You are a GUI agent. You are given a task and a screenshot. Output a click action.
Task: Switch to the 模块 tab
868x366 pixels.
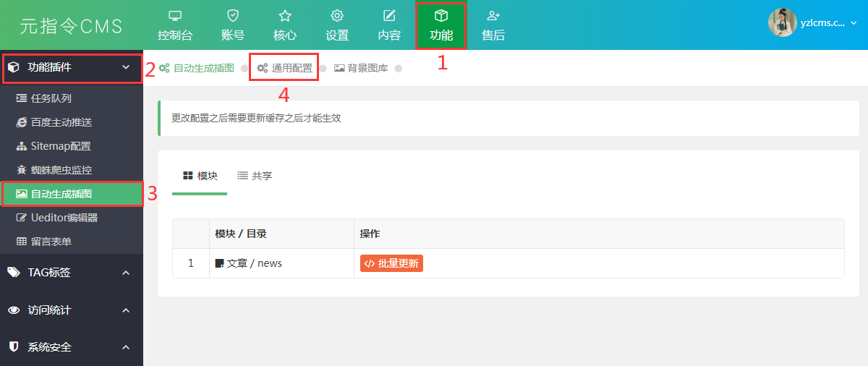click(200, 176)
